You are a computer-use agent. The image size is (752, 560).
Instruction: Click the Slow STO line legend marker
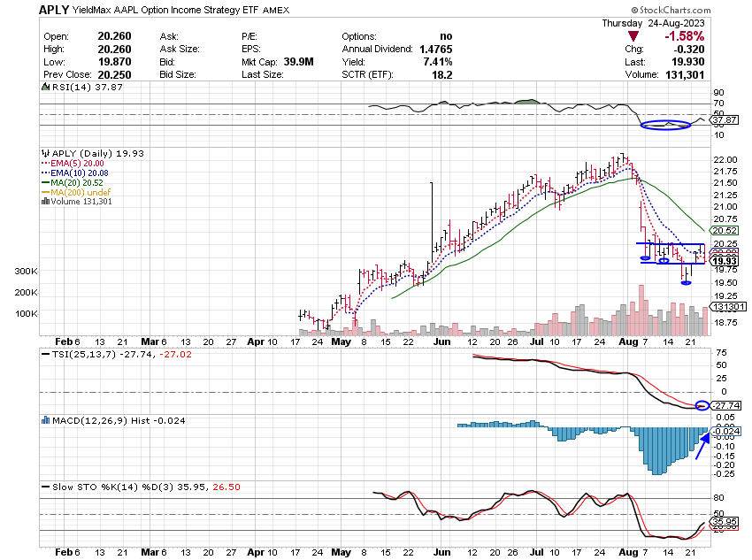click(45, 487)
